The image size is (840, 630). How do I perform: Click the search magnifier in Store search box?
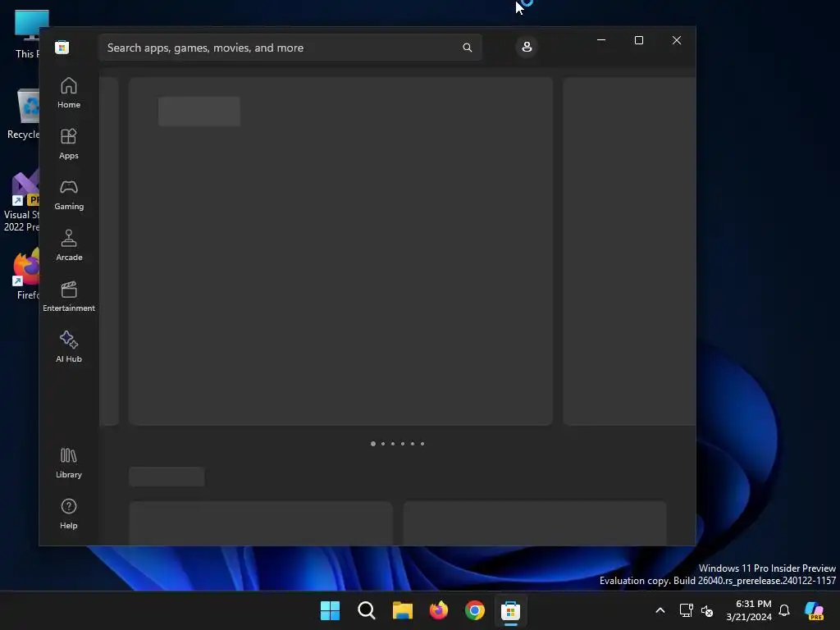[467, 48]
